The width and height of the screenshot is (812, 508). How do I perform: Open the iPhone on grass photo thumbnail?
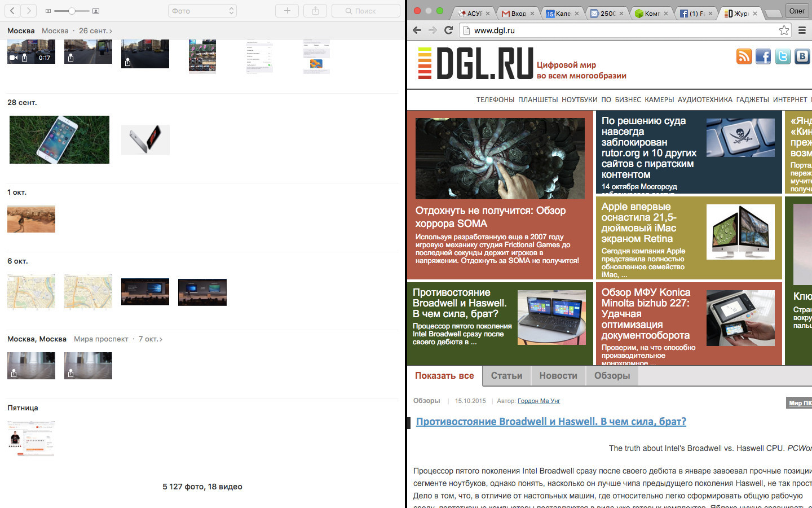59,140
